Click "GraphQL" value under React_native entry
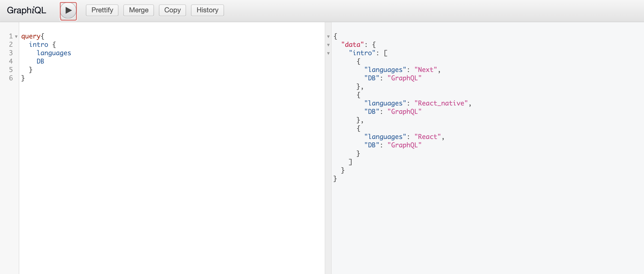 (x=404, y=112)
